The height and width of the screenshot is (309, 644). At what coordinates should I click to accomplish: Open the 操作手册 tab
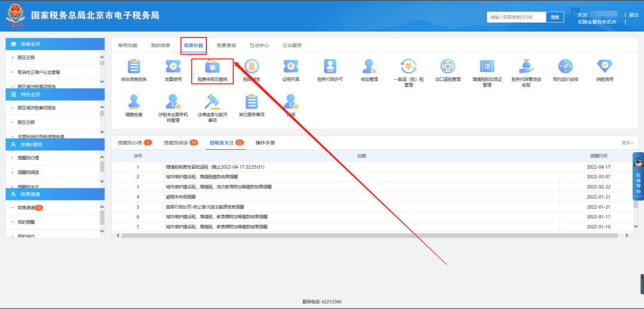click(x=265, y=143)
